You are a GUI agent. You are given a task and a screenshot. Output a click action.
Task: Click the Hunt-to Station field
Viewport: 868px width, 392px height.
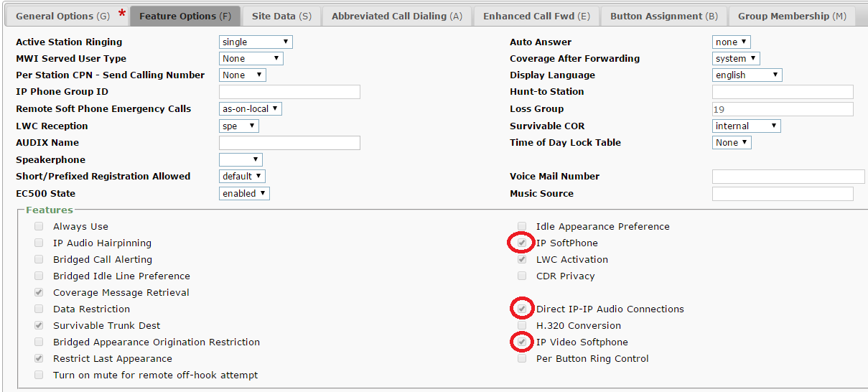point(783,92)
